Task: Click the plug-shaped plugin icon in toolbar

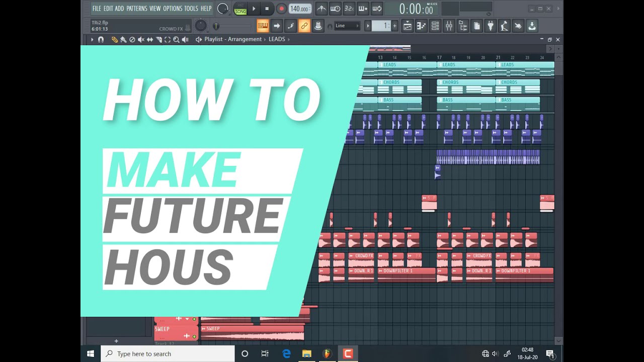Action: (x=491, y=26)
